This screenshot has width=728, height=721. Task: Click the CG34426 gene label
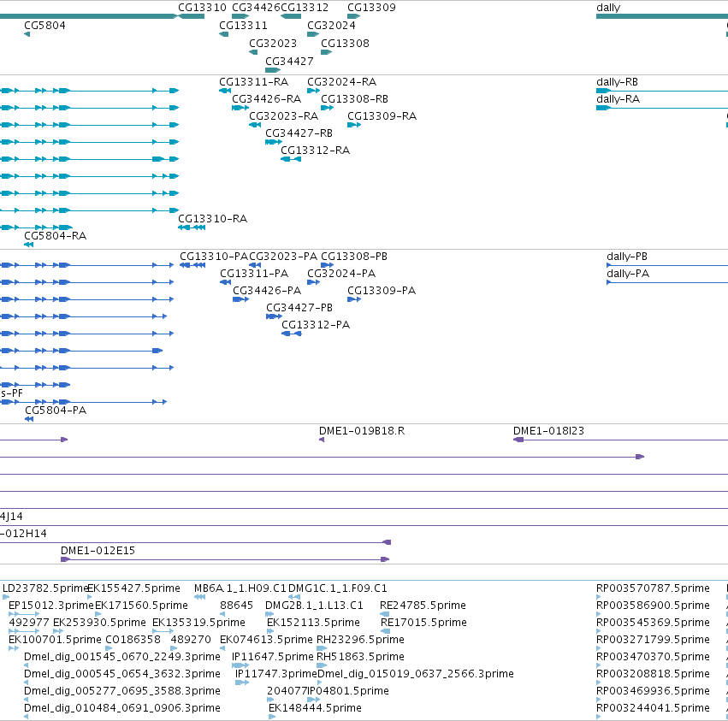tap(257, 8)
